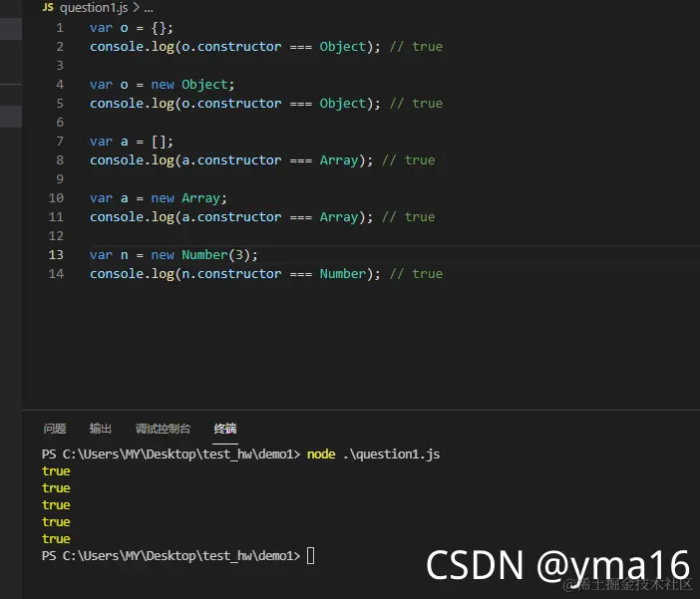Click line number 4 in the gutter
700x599 pixels.
[60, 85]
